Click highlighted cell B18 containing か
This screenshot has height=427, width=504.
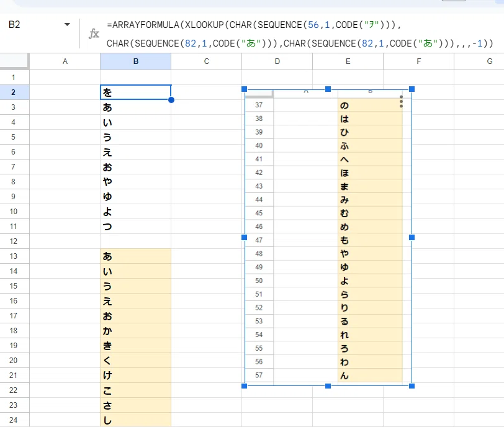[136, 331]
